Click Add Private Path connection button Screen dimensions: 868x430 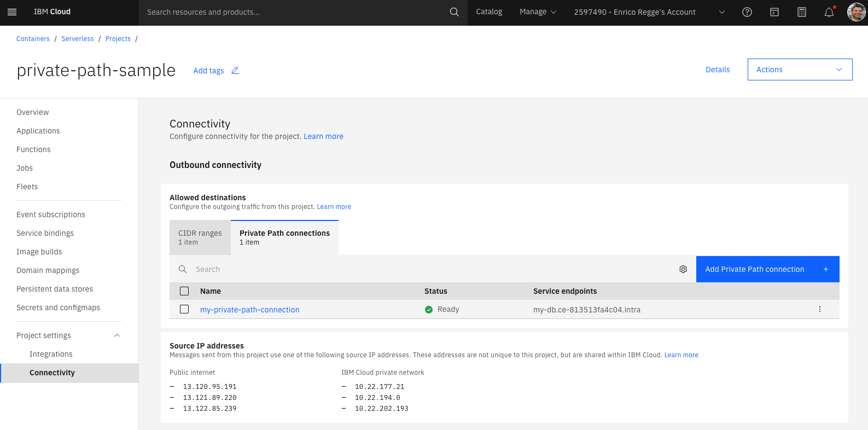[767, 269]
